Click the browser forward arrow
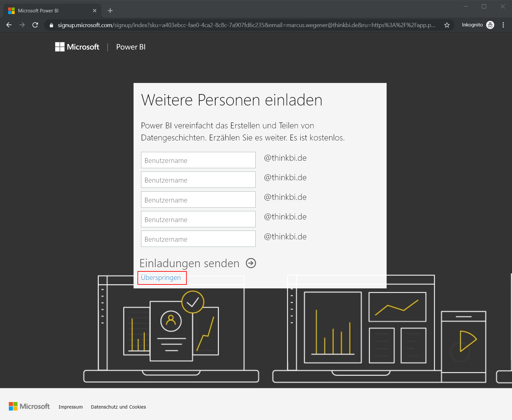 pyautogui.click(x=22, y=25)
